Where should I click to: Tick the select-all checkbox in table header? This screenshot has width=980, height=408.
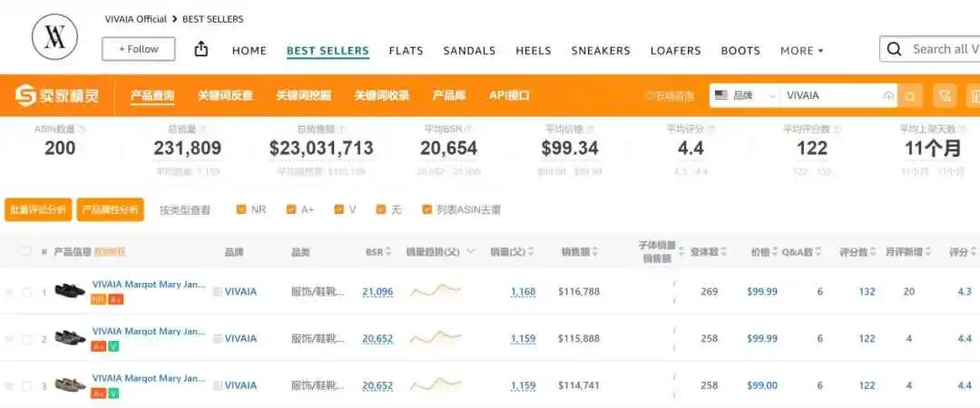[26, 252]
